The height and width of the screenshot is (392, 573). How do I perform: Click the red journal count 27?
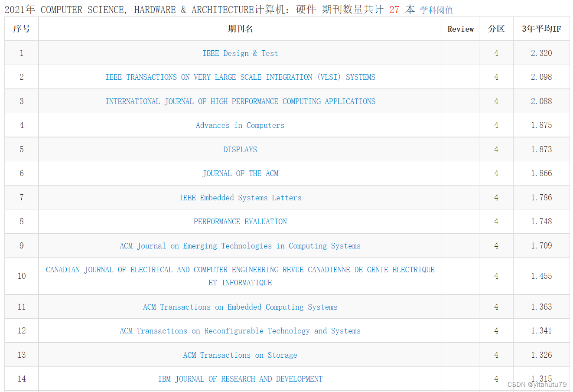[394, 10]
